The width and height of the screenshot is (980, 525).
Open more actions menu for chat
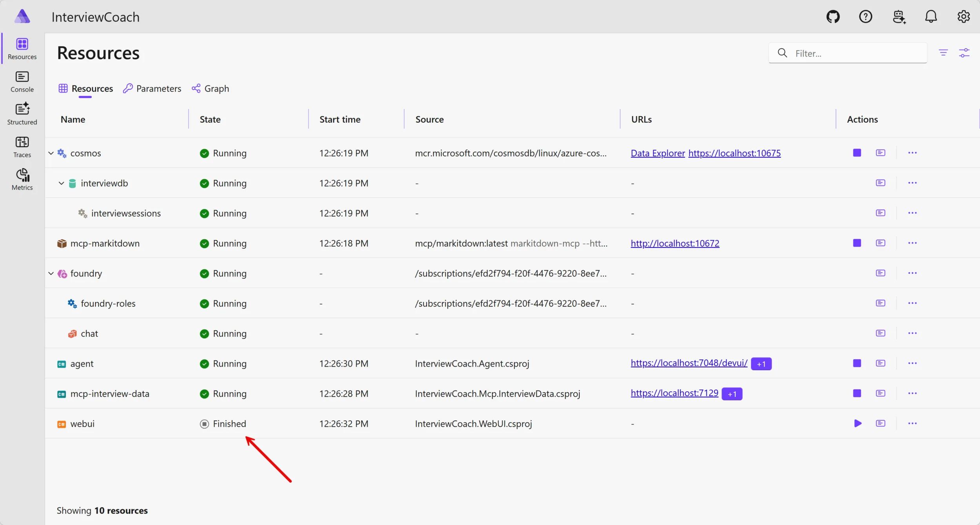(x=912, y=333)
